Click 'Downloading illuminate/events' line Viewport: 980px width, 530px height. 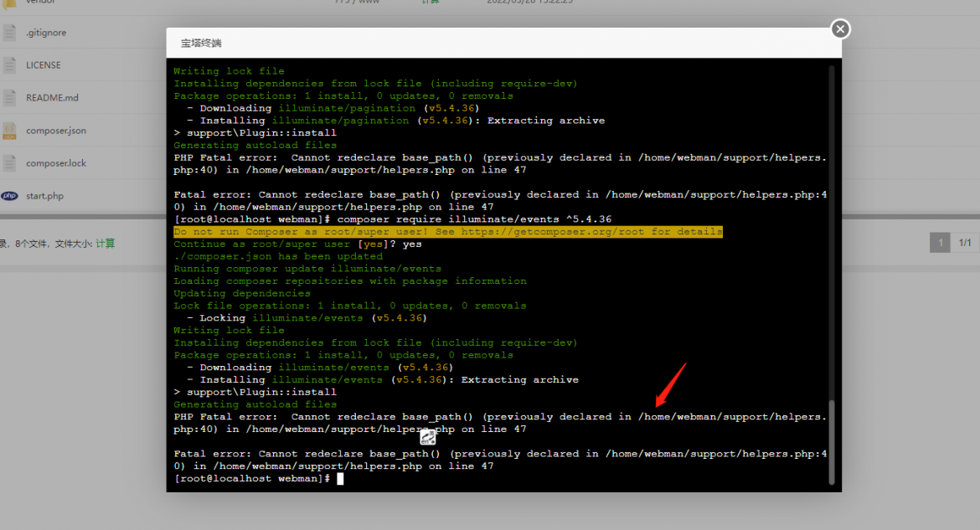coord(319,368)
